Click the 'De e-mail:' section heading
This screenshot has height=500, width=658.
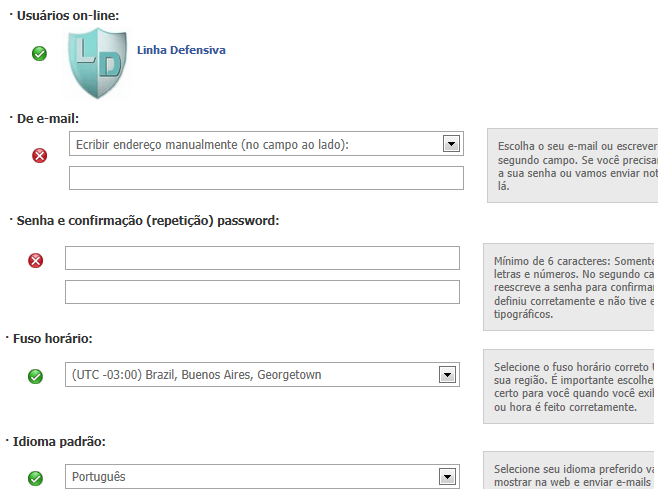point(47,118)
